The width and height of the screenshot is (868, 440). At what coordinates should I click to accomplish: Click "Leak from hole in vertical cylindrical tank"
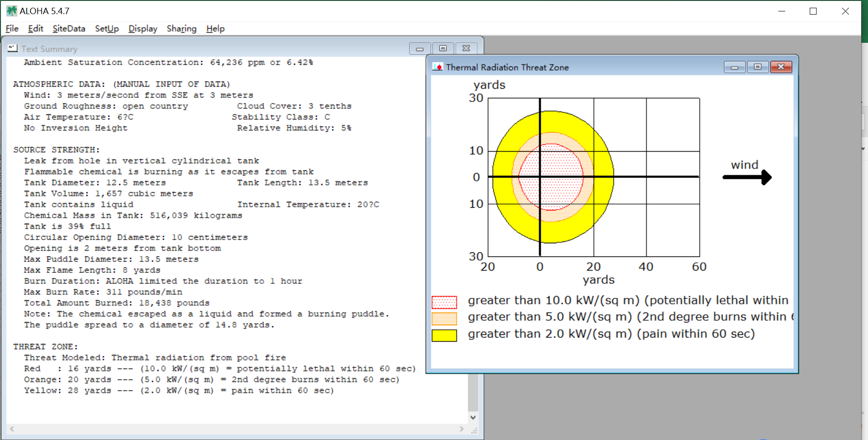click(x=142, y=161)
